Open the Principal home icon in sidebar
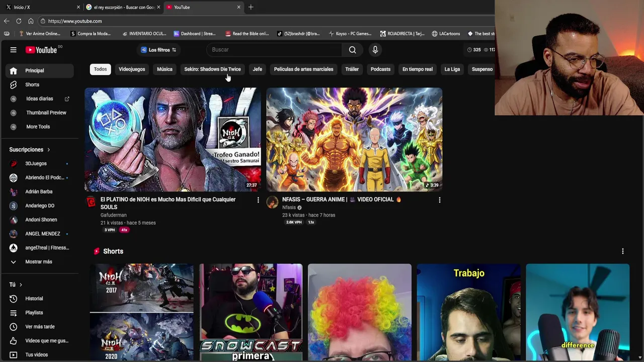The height and width of the screenshot is (362, 644). (x=14, y=71)
